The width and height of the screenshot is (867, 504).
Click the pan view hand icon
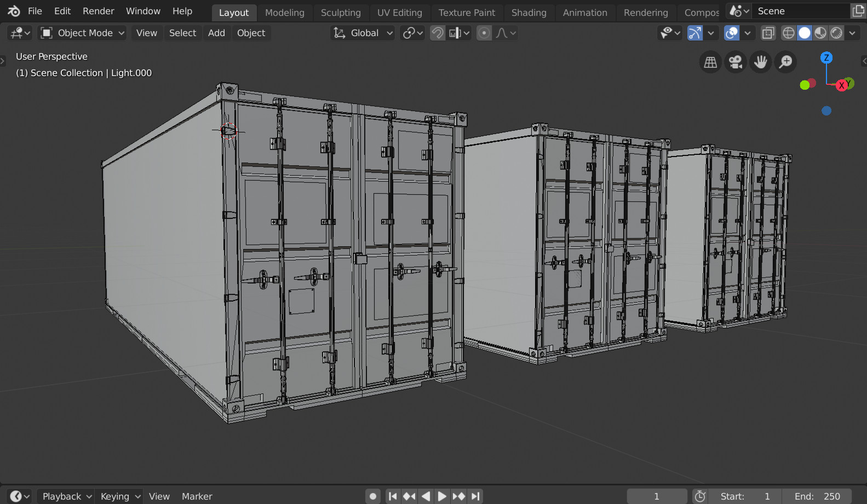[x=761, y=62]
